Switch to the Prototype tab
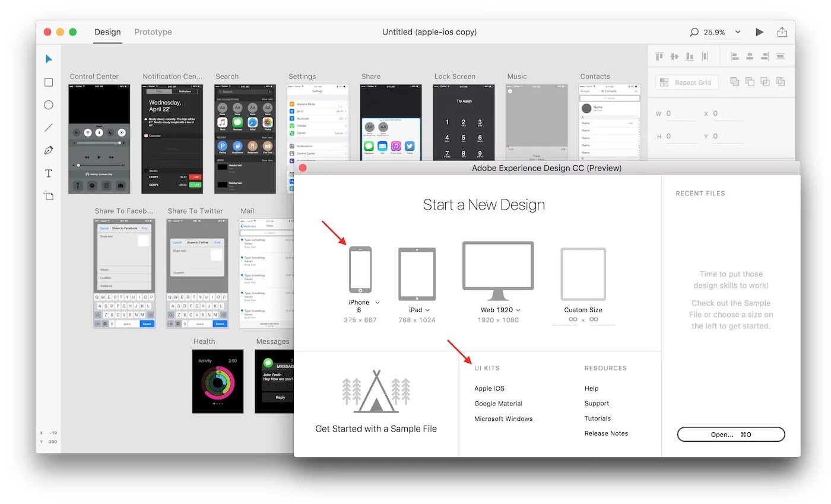 (153, 32)
